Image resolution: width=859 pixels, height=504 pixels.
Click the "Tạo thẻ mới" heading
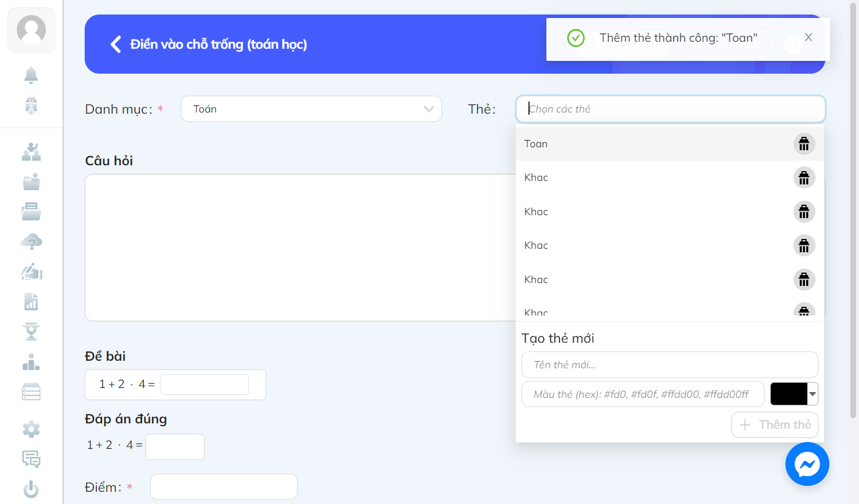[x=558, y=338]
